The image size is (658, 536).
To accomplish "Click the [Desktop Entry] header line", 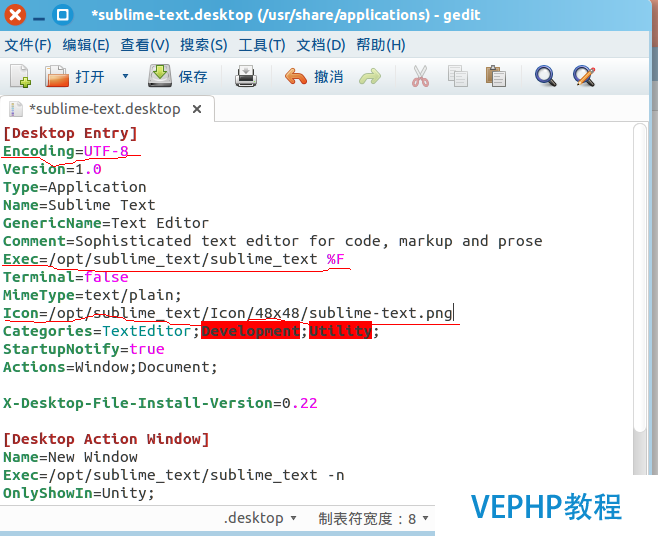I will click(x=70, y=133).
